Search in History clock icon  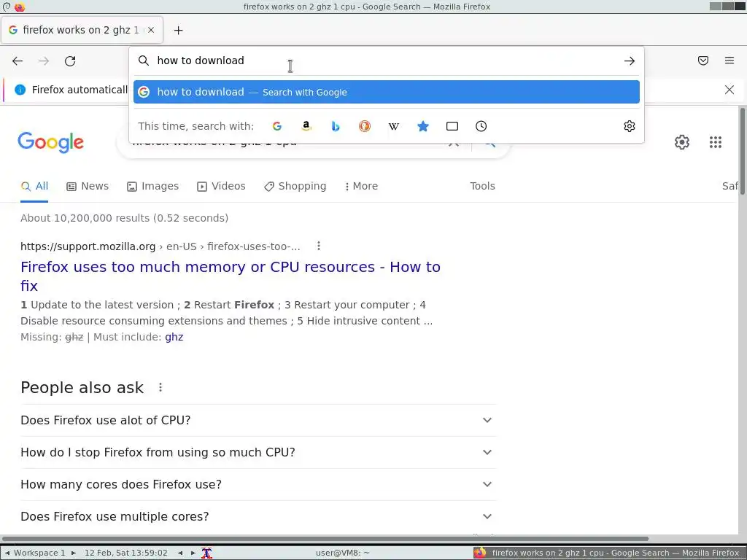click(x=481, y=126)
